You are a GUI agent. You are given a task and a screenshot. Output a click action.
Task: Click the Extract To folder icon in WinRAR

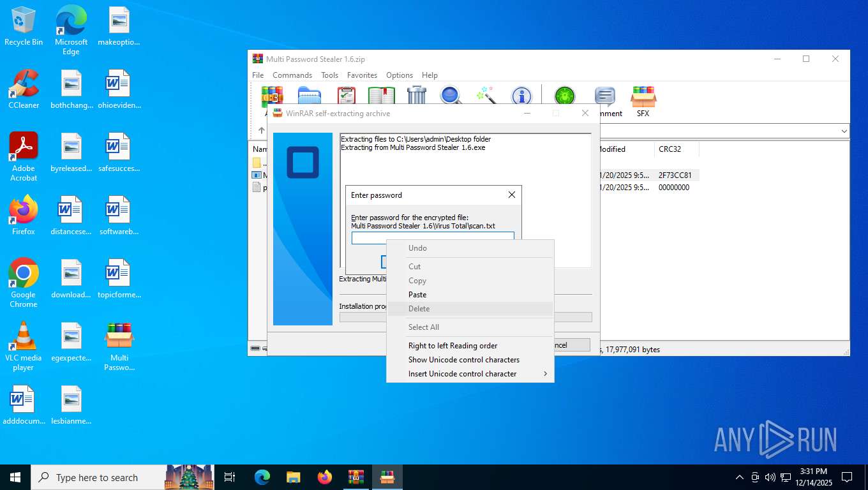coord(309,96)
